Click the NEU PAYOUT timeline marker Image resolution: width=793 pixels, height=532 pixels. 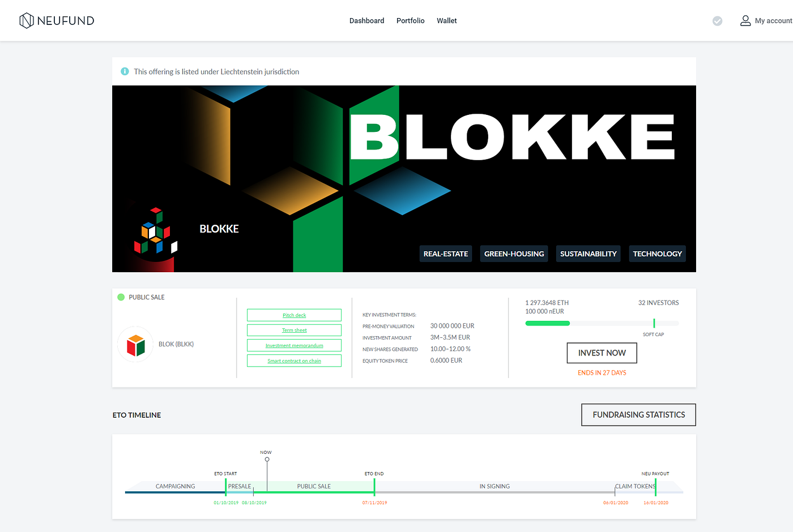pyautogui.click(x=655, y=487)
